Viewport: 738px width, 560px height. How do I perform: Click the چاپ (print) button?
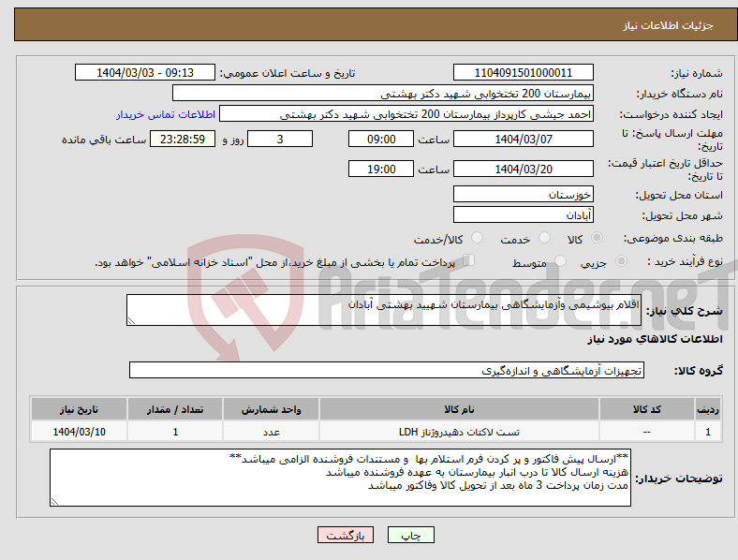click(410, 535)
